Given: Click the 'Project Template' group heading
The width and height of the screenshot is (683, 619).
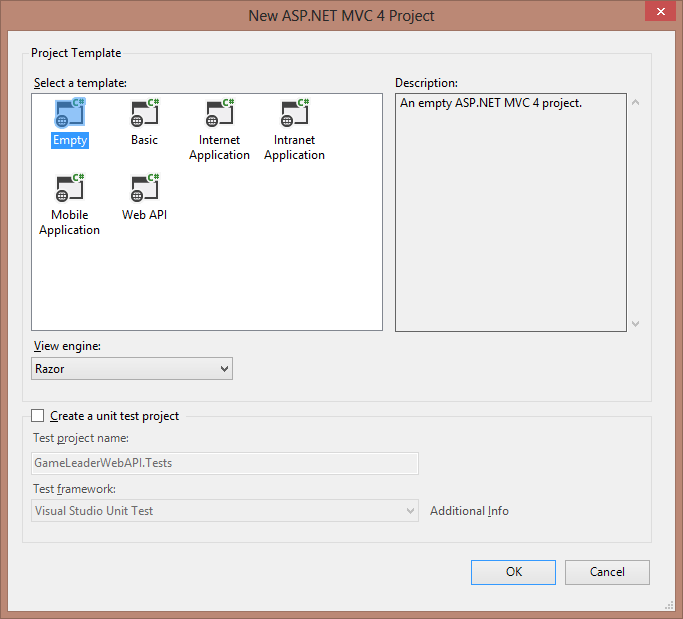Looking at the screenshot, I should [76, 53].
